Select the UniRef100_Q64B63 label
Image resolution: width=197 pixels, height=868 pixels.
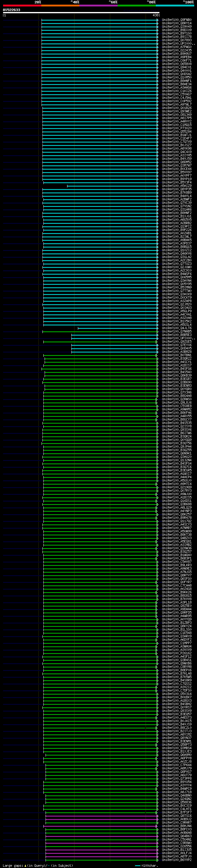pos(176,836)
